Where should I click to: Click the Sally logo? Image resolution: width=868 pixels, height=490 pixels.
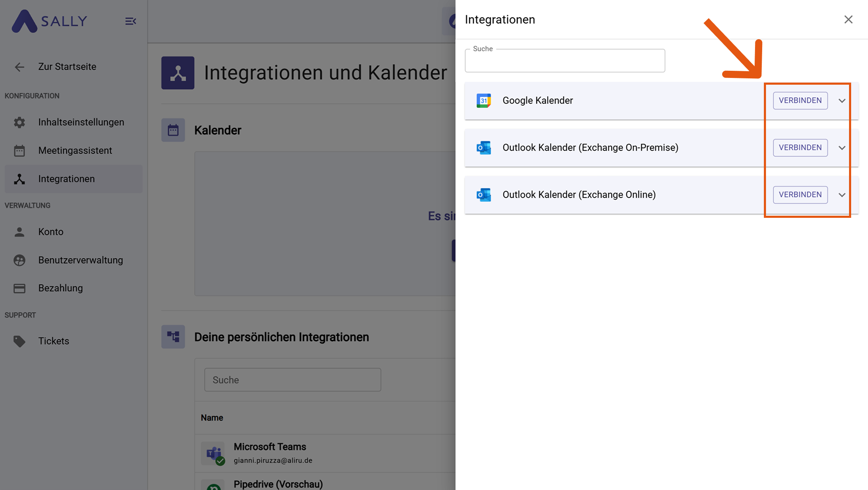tap(49, 21)
